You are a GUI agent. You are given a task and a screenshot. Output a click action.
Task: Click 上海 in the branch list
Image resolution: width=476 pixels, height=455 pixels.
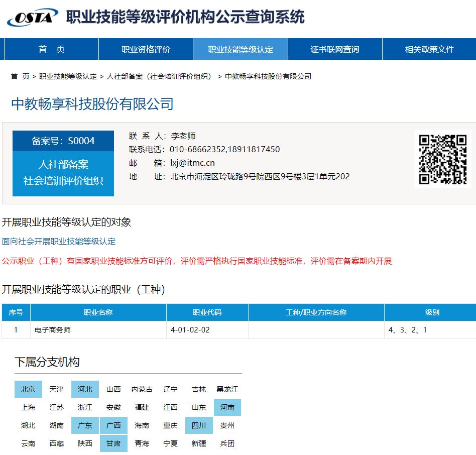(x=28, y=407)
